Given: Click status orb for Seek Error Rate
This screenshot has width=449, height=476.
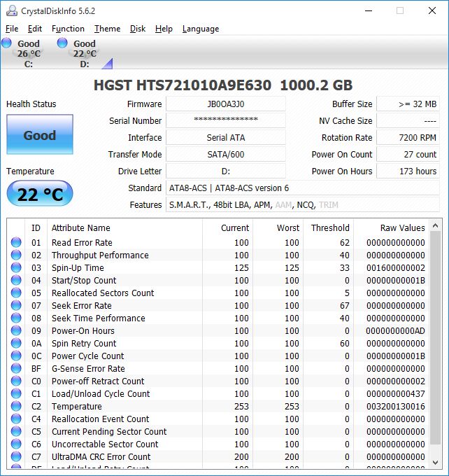Looking at the screenshot, I should pyautogui.click(x=16, y=305).
